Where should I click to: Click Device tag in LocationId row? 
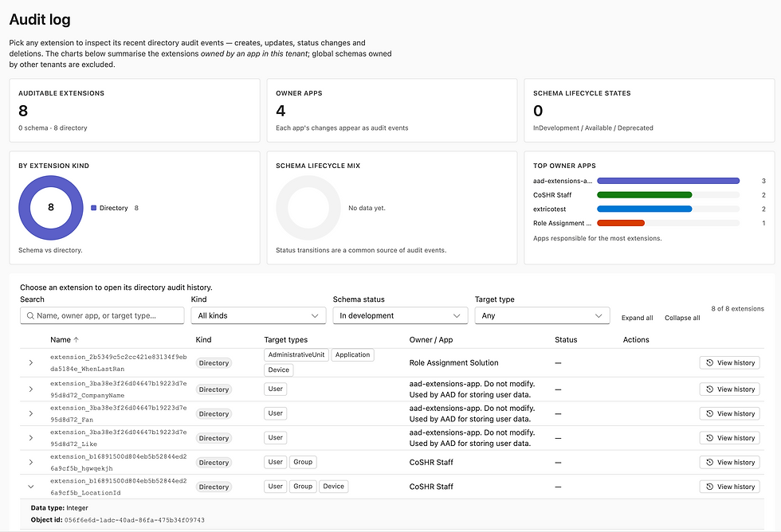[333, 487]
